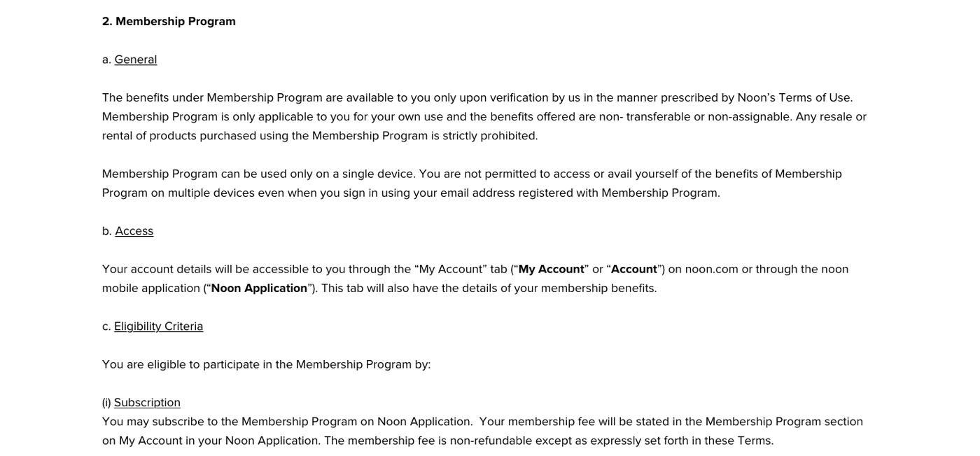This screenshot has width=980, height=456.
Task: Click the "2. Membership Program" section heading
Action: [x=169, y=21]
